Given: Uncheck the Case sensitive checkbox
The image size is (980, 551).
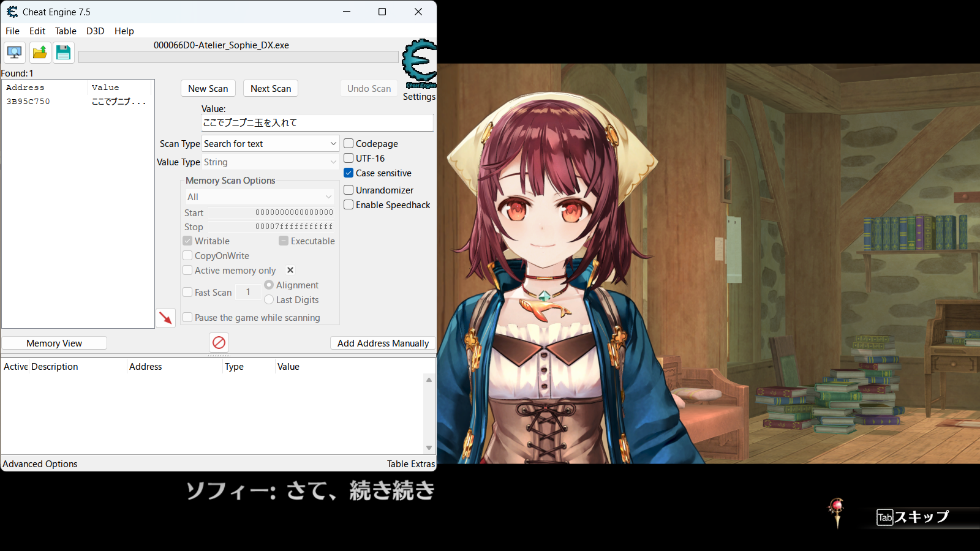Looking at the screenshot, I should pyautogui.click(x=349, y=173).
